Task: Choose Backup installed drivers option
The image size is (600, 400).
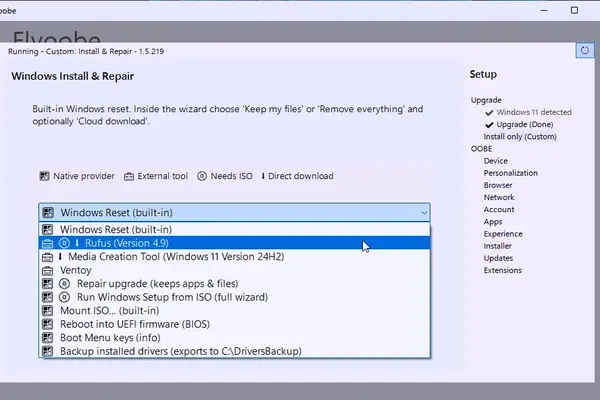Action: [x=235, y=351]
